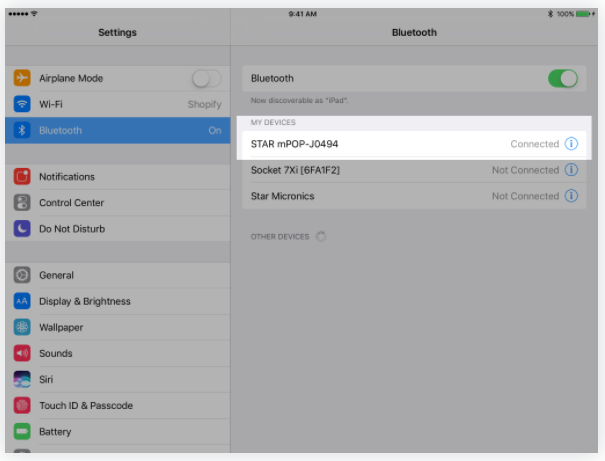The image size is (605, 461).
Task: Click the Touch ID fingerprint icon
Action: coord(22,405)
